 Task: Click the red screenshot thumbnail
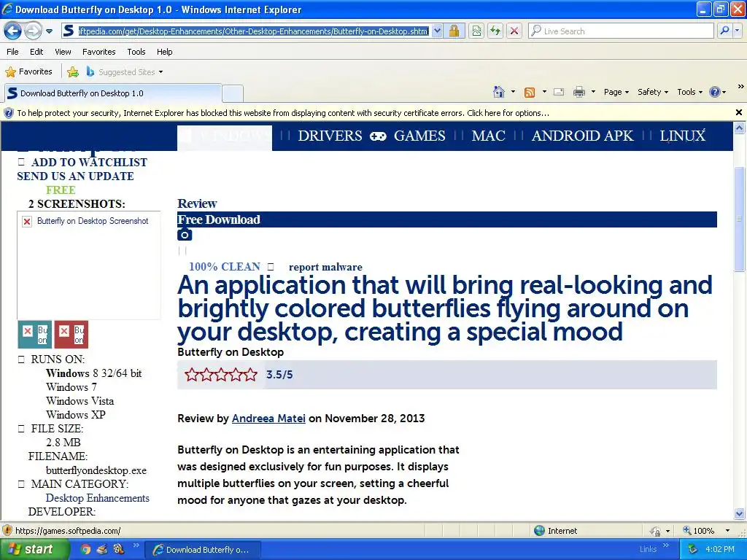(71, 335)
